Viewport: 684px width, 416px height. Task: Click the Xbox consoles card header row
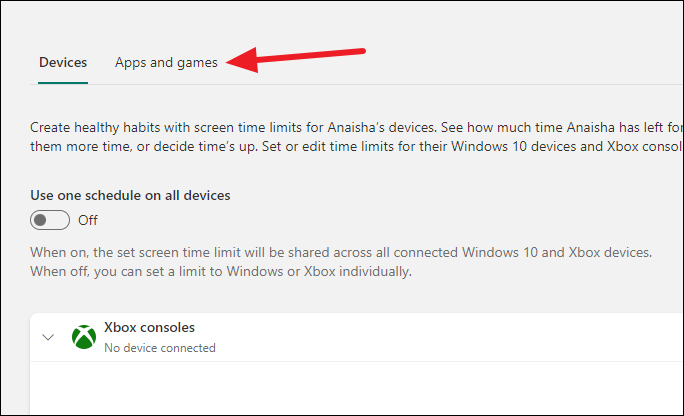pyautogui.click(x=356, y=337)
